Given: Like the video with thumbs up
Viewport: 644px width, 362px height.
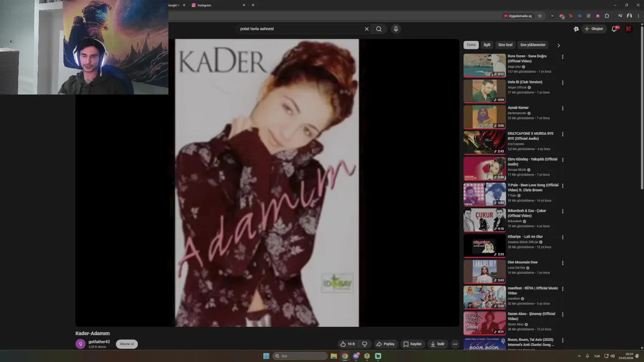Looking at the screenshot, I should (347, 344).
